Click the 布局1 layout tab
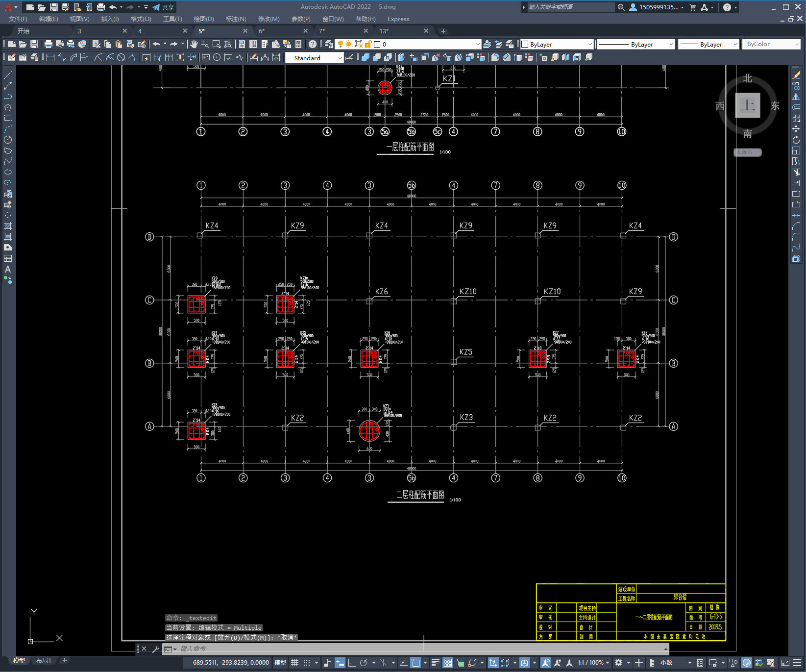Image resolution: width=806 pixels, height=672 pixels. [x=44, y=661]
